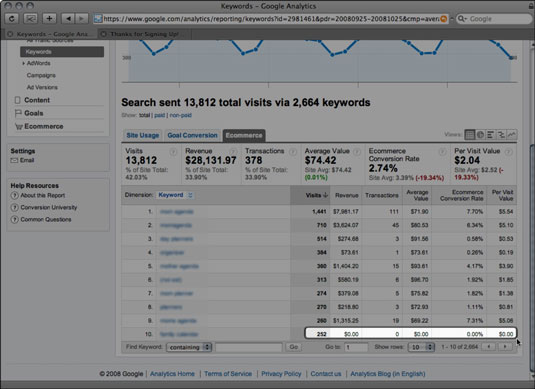Expand the AdWords sidebar item

point(37,63)
